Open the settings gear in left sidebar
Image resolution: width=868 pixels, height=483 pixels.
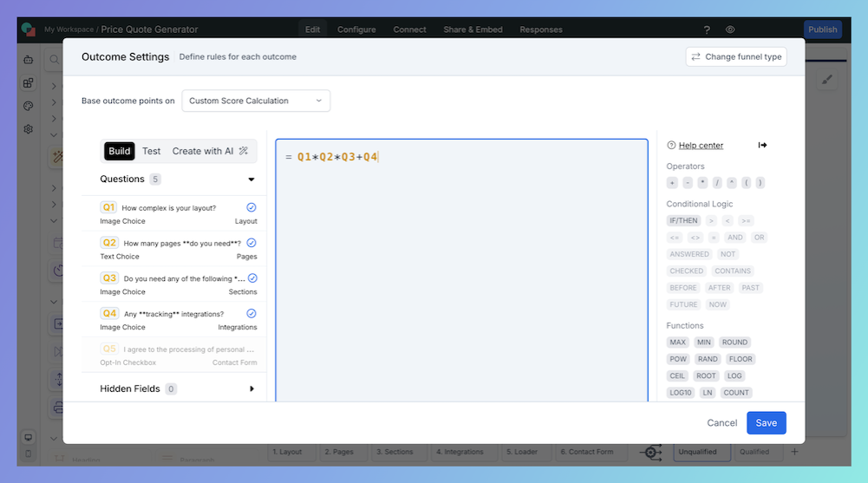click(29, 129)
